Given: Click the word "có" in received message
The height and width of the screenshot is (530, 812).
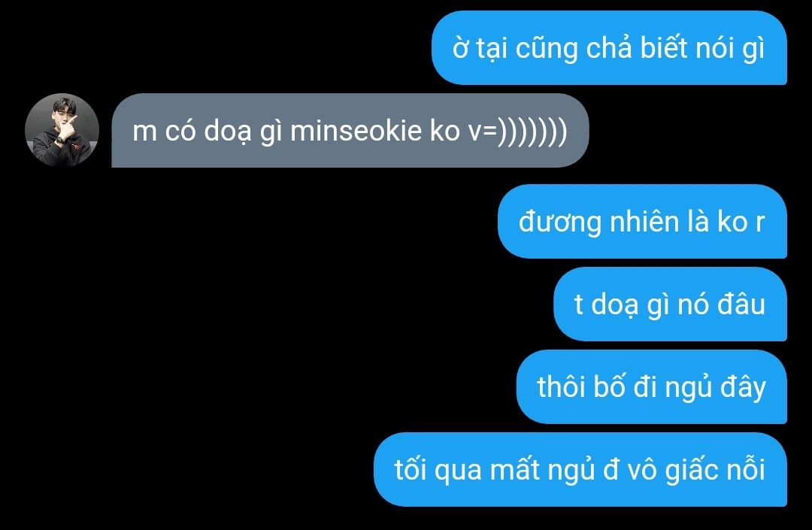Looking at the screenshot, I should [180, 130].
